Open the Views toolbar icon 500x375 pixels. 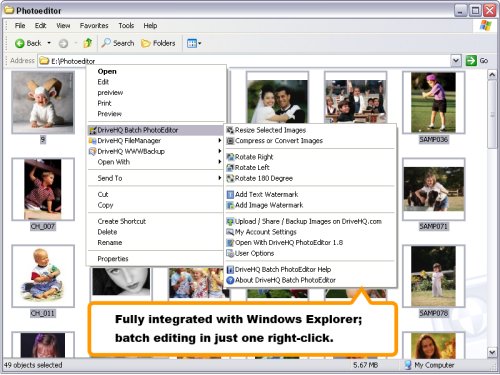(192, 43)
